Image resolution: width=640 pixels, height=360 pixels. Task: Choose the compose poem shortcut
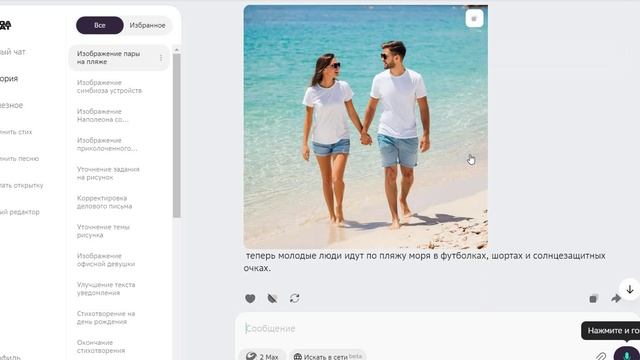pos(16,132)
